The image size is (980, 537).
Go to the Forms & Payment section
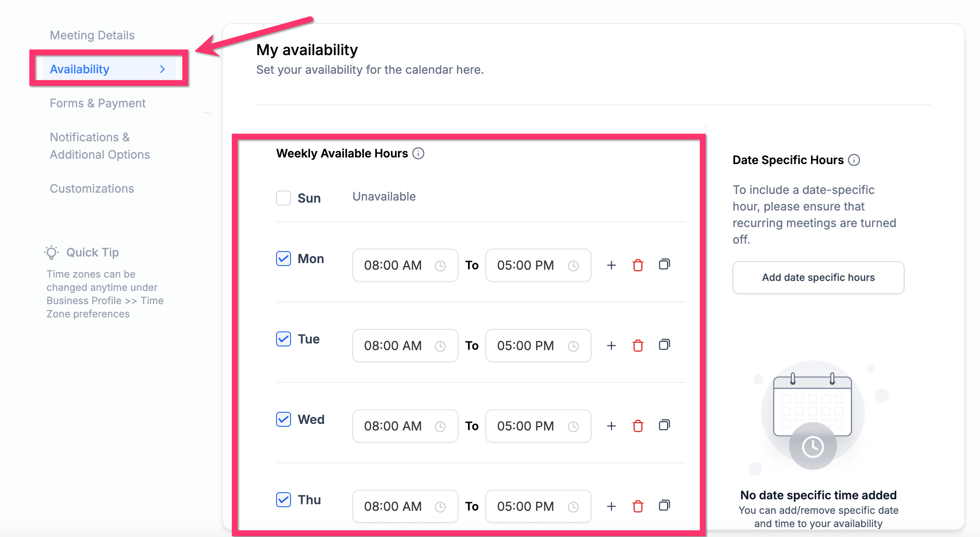pos(97,103)
